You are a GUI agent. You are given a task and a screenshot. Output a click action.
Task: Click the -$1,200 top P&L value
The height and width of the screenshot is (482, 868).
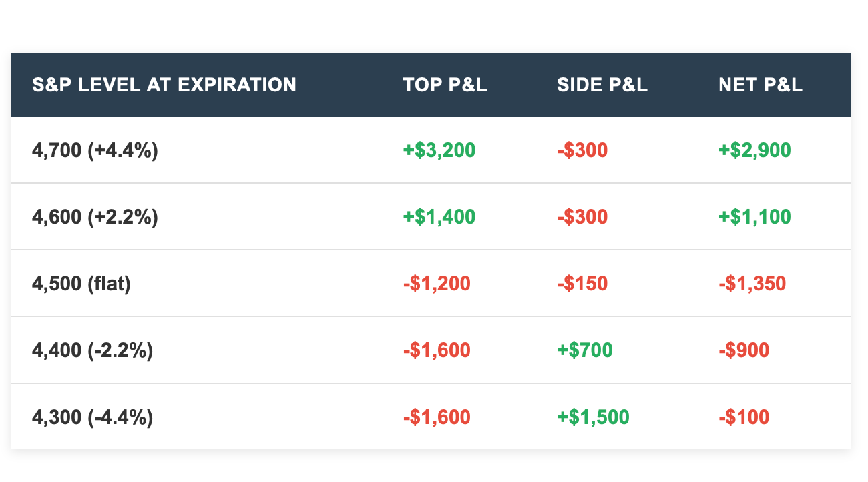pos(437,284)
